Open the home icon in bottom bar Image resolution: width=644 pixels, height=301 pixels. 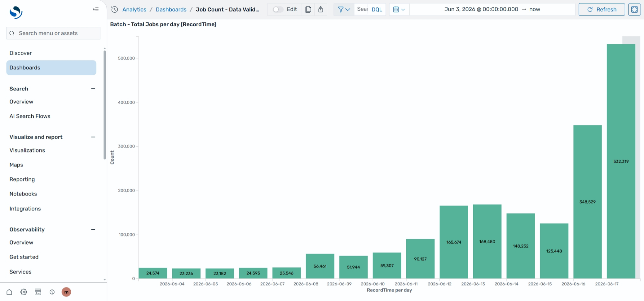coord(10,292)
